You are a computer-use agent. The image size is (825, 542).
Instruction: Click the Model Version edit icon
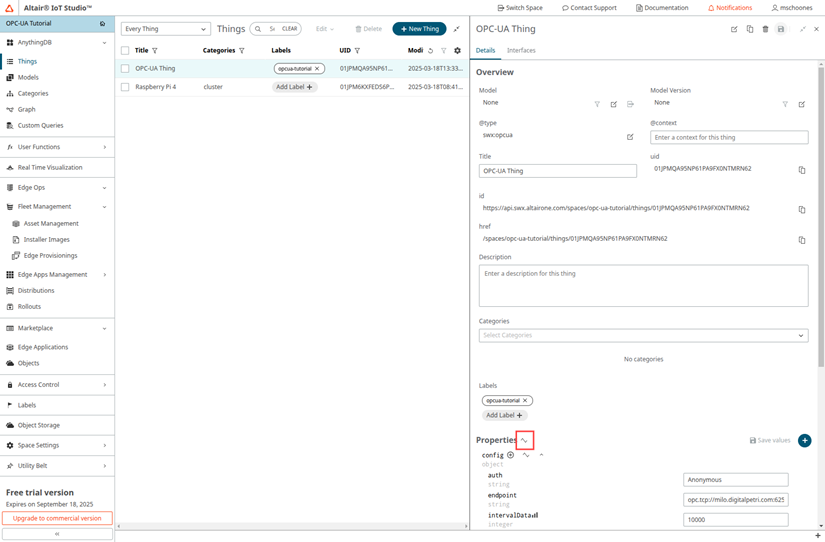(x=801, y=104)
